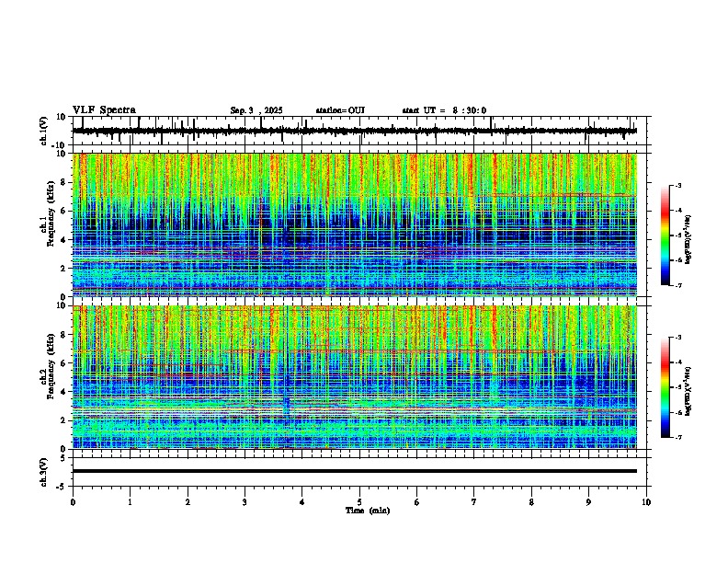
Task: Click the "-3" label on ch.1 color scale
Action: tap(677, 186)
